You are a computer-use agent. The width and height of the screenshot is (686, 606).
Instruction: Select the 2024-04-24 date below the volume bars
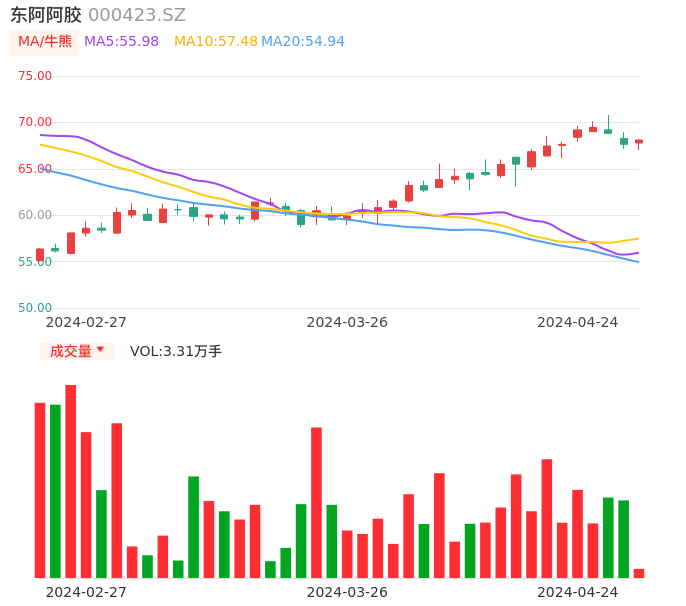[577, 592]
